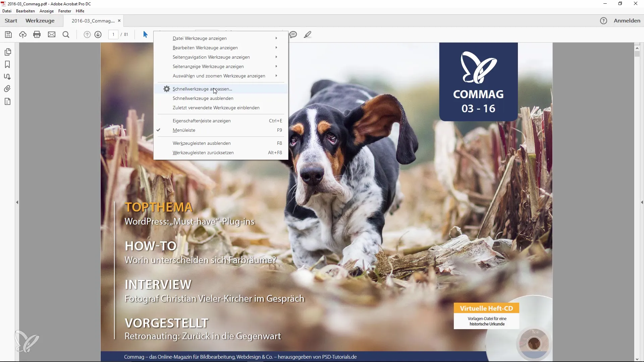Click the Print icon
The image size is (644, 362).
click(37, 35)
